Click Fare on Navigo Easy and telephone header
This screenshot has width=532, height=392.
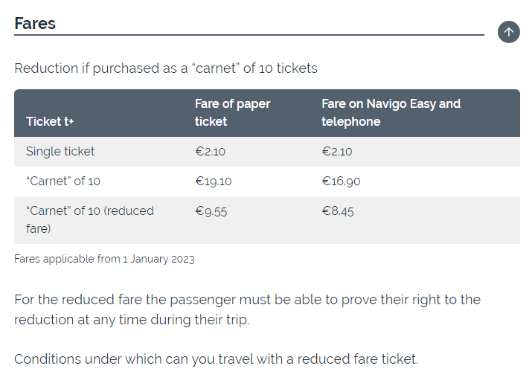[x=391, y=112]
